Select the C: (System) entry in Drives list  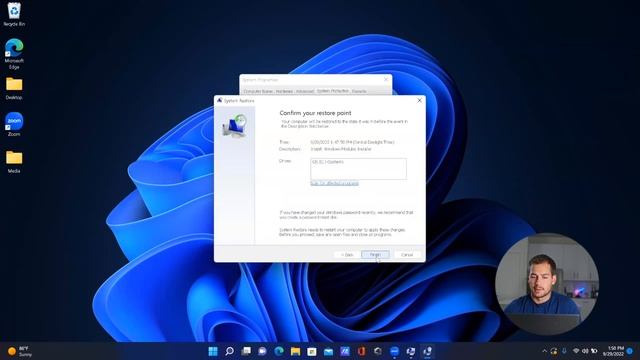point(328,162)
